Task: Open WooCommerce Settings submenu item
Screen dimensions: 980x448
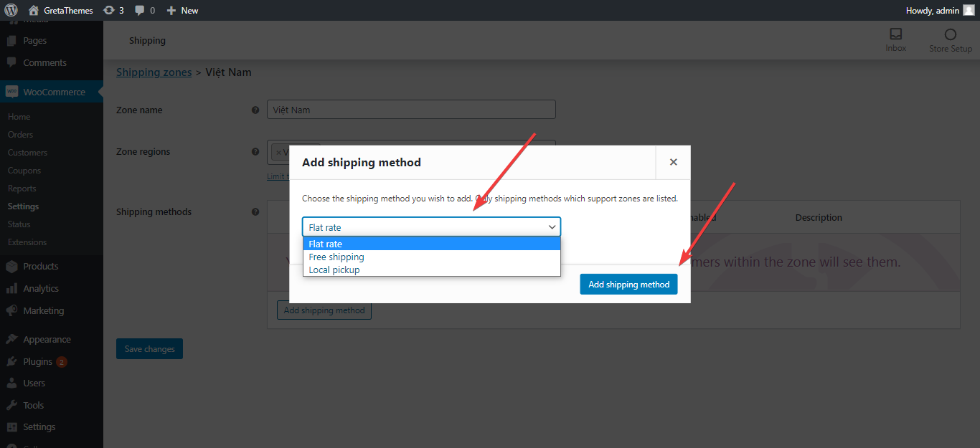Action: pyautogui.click(x=23, y=206)
